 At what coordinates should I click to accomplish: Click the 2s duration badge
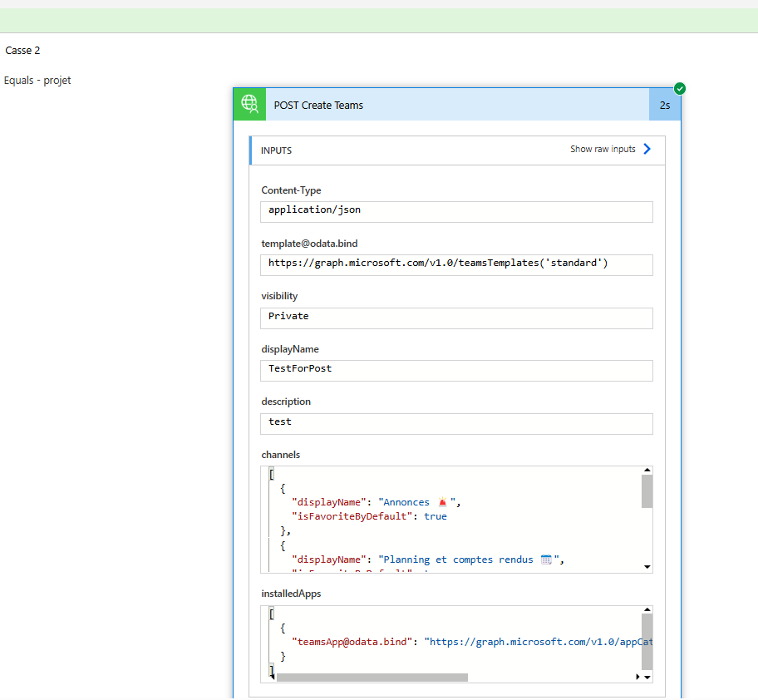(665, 105)
